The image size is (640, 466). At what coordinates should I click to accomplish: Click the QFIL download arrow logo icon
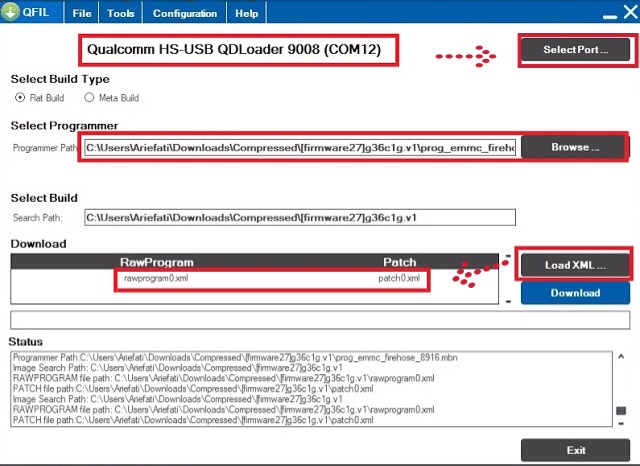coord(10,11)
